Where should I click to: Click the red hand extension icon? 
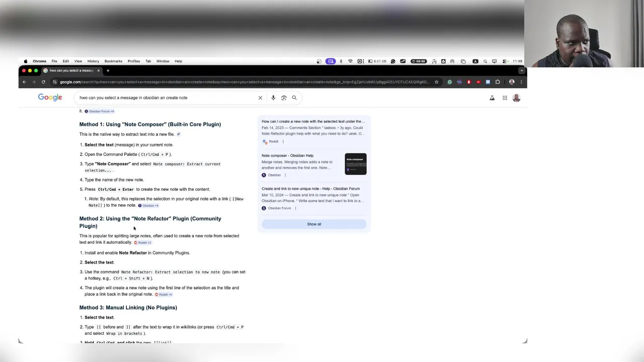(x=468, y=82)
